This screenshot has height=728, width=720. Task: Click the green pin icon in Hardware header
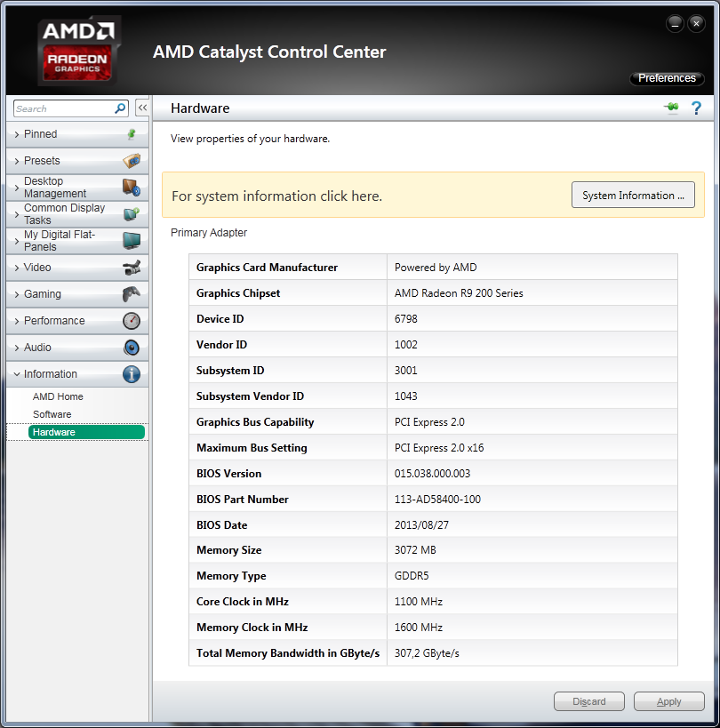671,108
